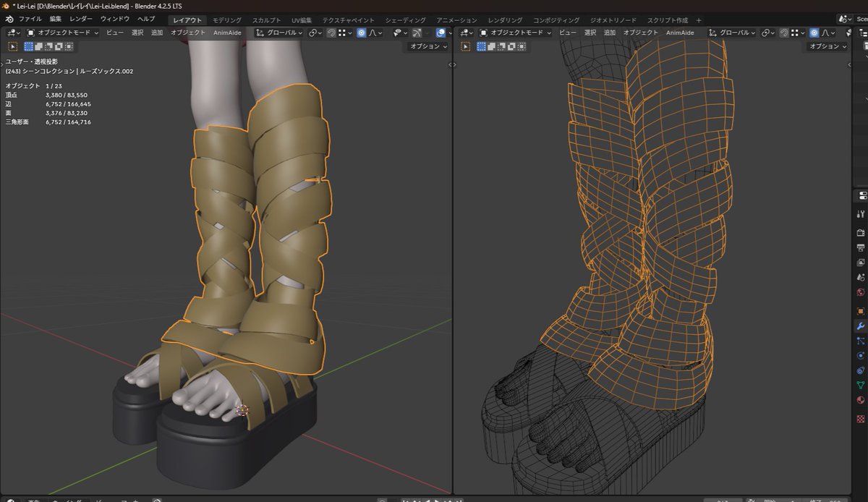Open proportional falloff dropdown in left viewport
The width and height of the screenshot is (868, 502).
pos(376,33)
